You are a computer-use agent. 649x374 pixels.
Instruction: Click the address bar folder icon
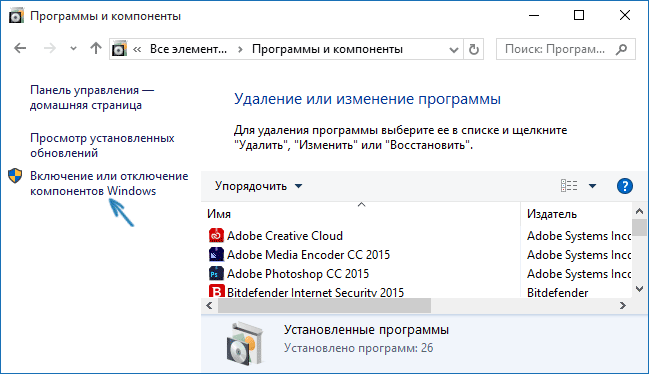point(119,49)
